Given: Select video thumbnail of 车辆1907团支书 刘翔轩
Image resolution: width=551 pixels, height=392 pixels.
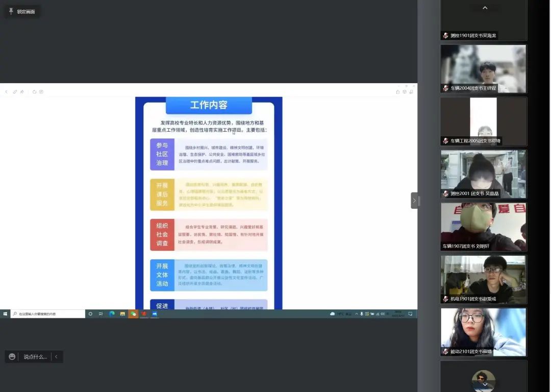Looking at the screenshot, I should pos(483,227).
